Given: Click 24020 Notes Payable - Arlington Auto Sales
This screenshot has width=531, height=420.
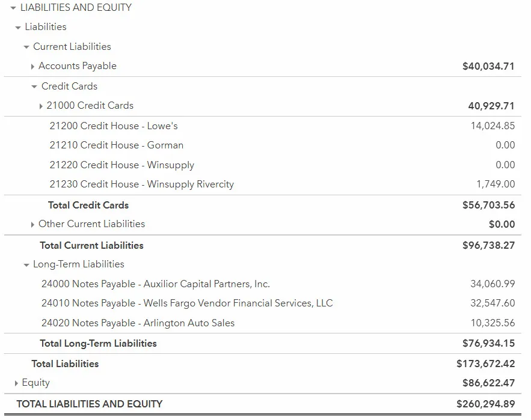Looking at the screenshot, I should 138,323.
